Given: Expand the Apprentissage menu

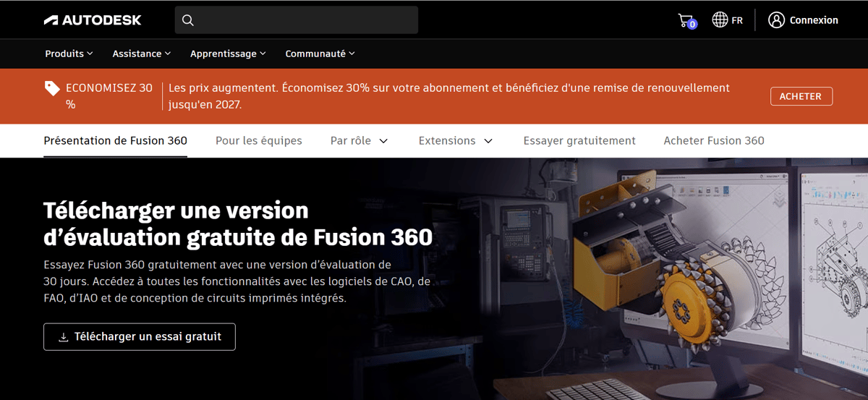Looking at the screenshot, I should tap(228, 54).
